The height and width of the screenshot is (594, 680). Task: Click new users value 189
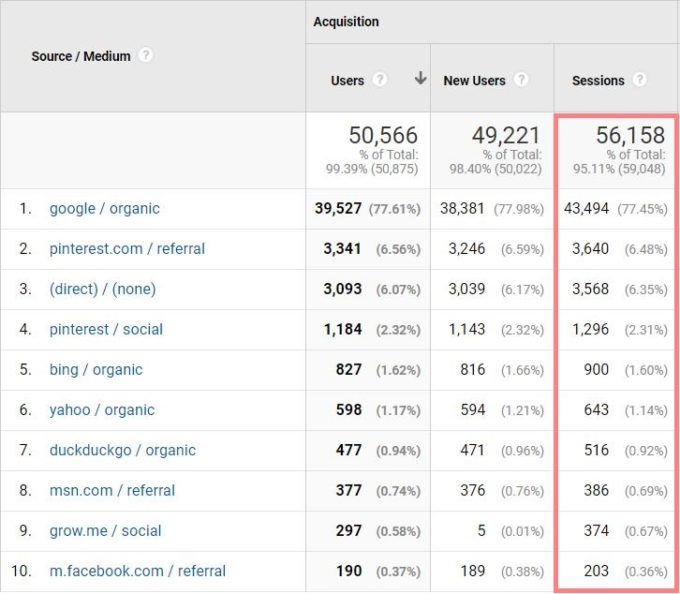pyautogui.click(x=473, y=571)
